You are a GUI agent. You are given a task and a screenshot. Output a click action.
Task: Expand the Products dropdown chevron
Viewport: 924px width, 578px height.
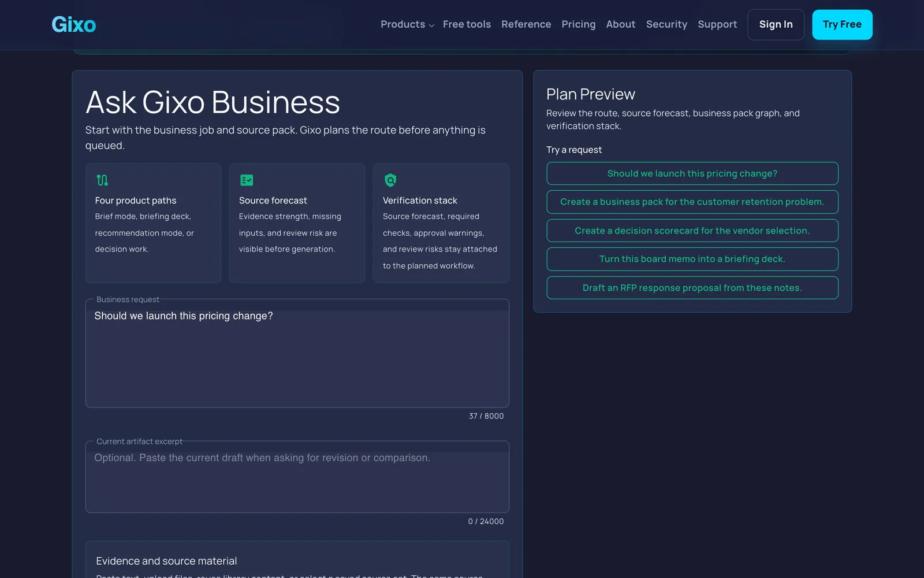431,25
